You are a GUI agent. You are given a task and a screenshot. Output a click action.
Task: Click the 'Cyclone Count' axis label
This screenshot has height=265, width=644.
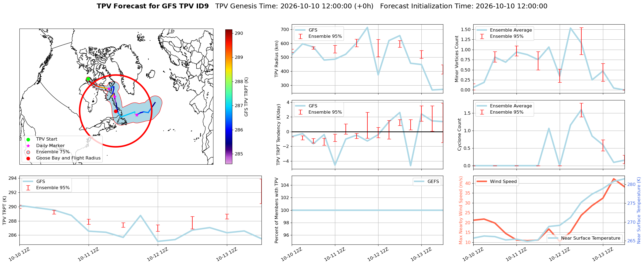tap(459, 134)
